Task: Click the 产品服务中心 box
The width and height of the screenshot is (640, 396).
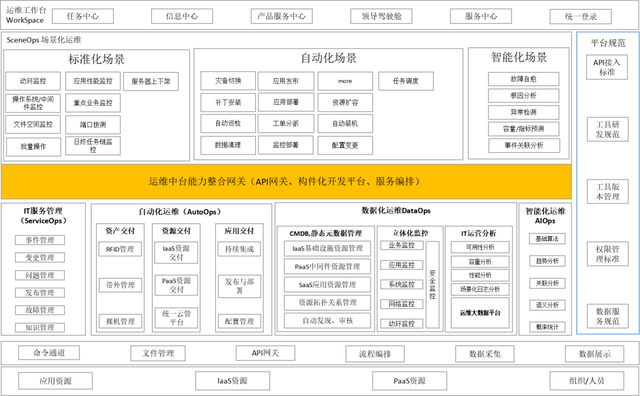Action: point(281,16)
